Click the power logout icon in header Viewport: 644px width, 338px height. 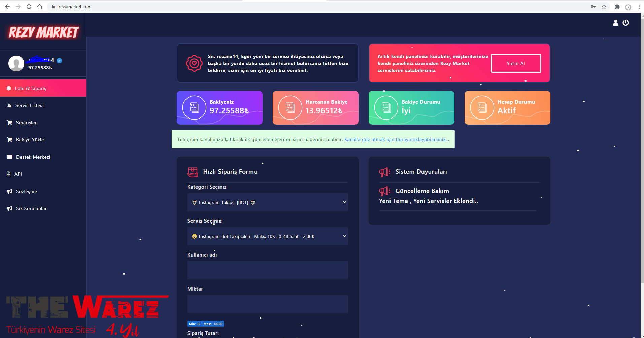625,23
